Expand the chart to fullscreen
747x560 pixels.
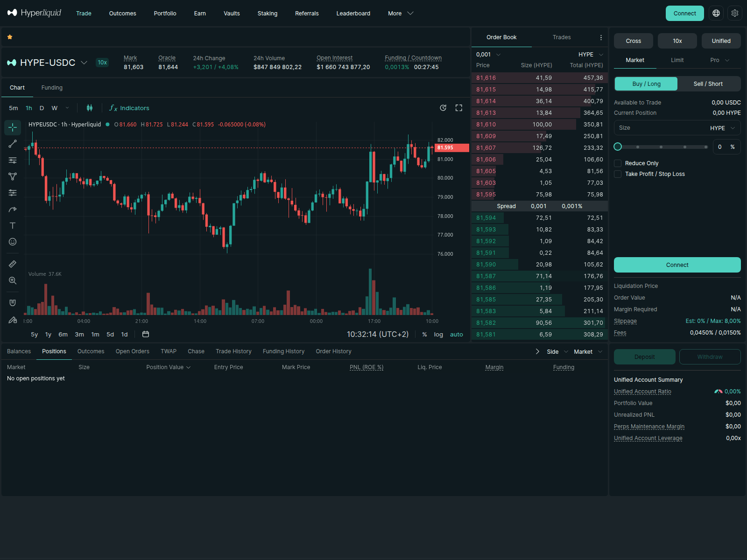pos(459,108)
